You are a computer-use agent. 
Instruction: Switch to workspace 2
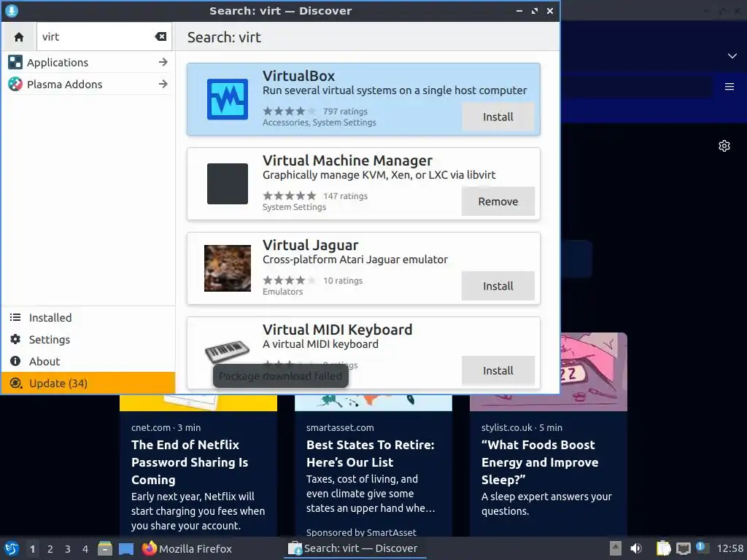[50, 549]
